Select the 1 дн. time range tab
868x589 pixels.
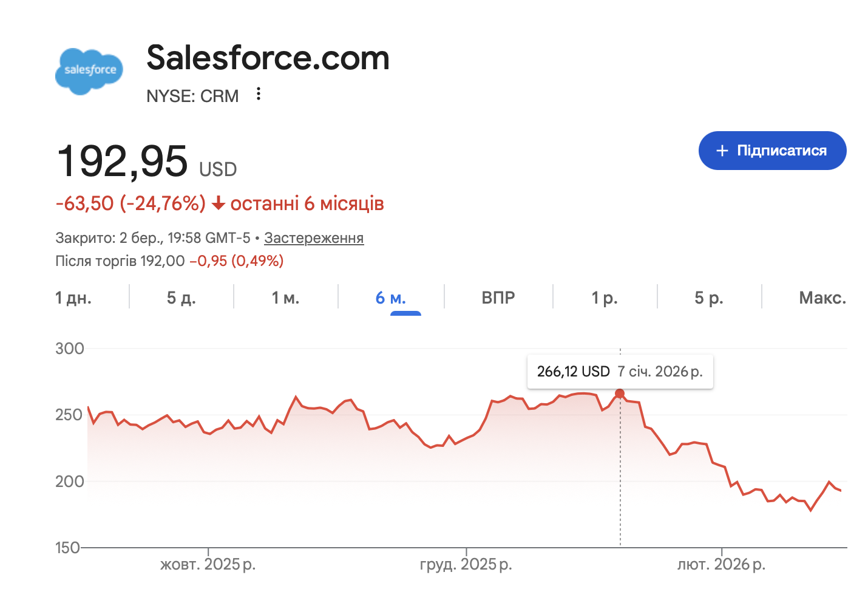pyautogui.click(x=73, y=298)
